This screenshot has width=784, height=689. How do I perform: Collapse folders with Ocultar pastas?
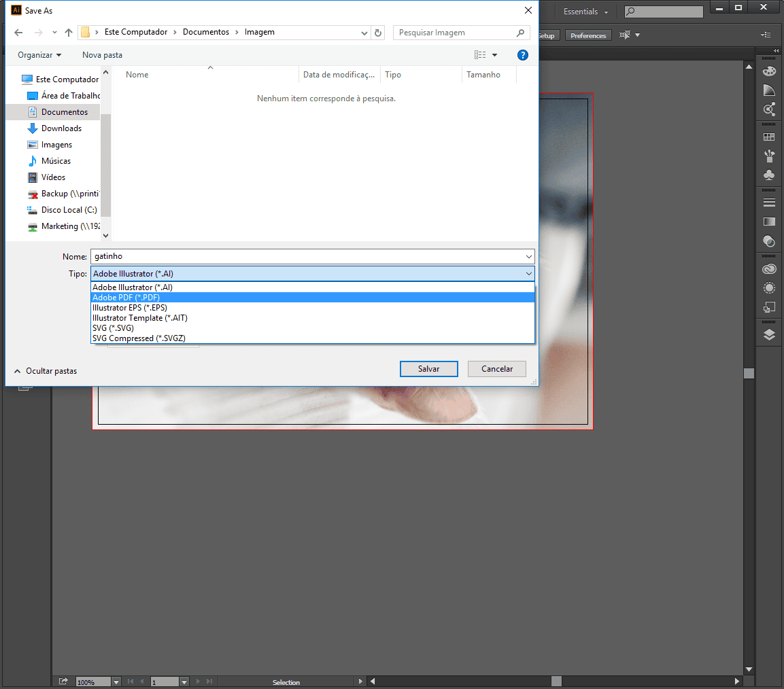(x=46, y=371)
